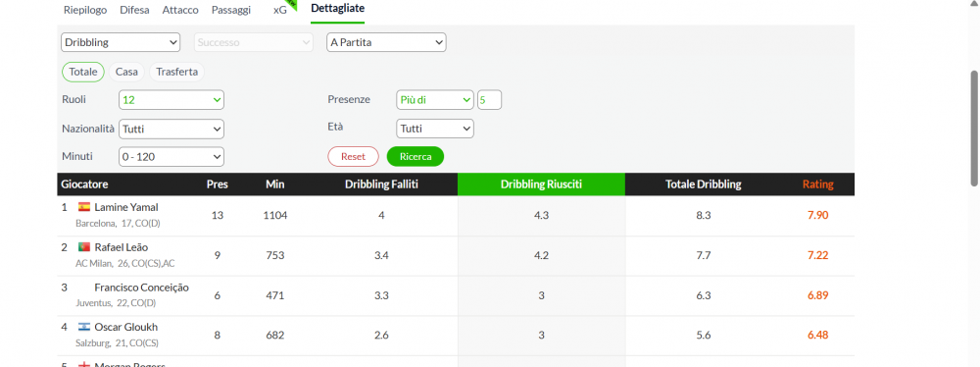Image resolution: width=980 pixels, height=367 pixels.
Task: Open the Età dropdown
Action: [435, 129]
